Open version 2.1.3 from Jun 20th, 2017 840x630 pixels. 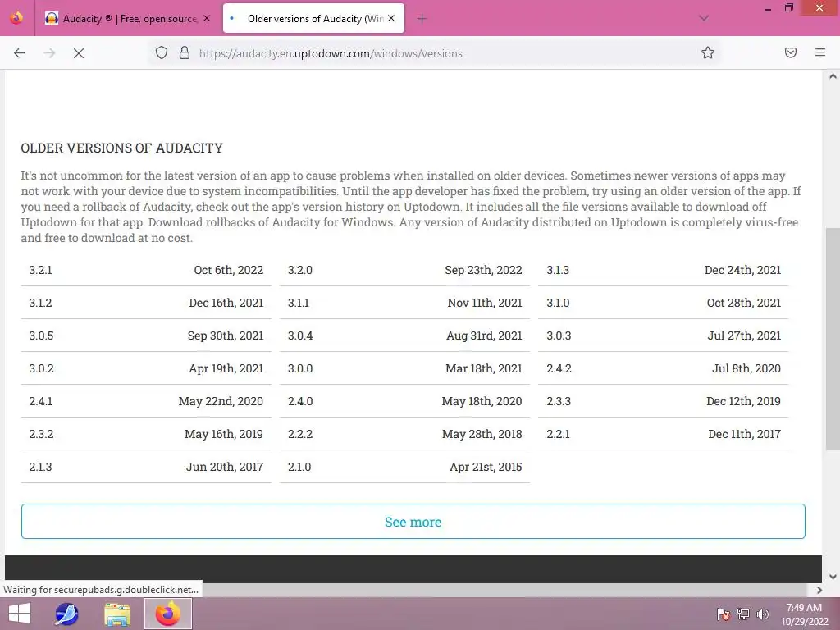(146, 467)
